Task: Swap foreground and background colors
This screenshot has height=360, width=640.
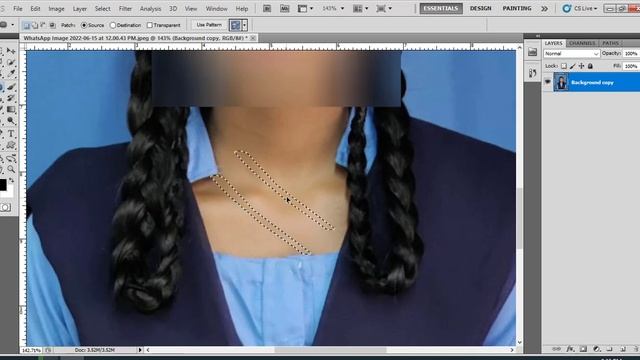Action: [11, 180]
